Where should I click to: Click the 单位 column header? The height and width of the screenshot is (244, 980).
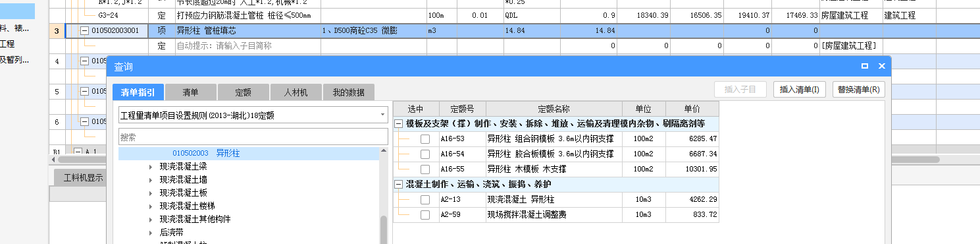point(644,109)
